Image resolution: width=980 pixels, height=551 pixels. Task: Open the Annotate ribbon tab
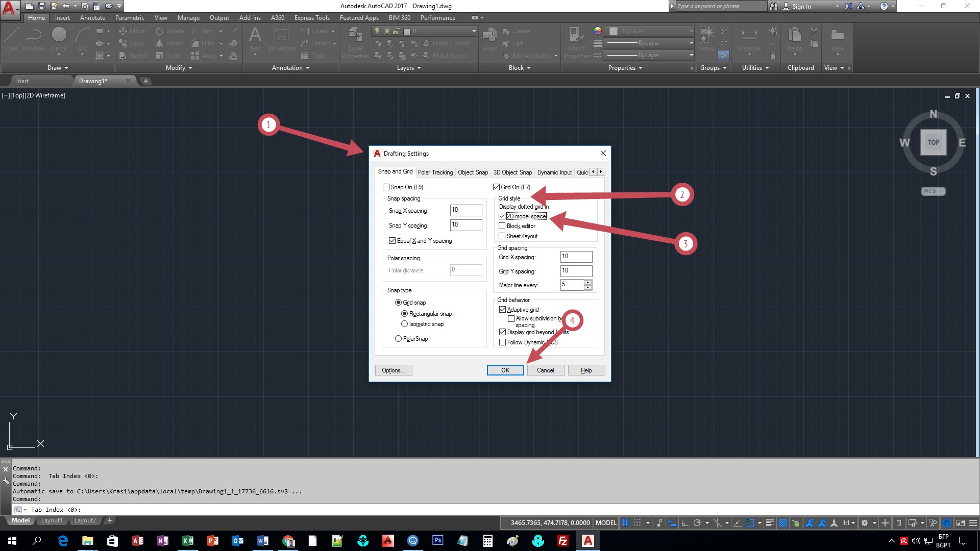[92, 18]
